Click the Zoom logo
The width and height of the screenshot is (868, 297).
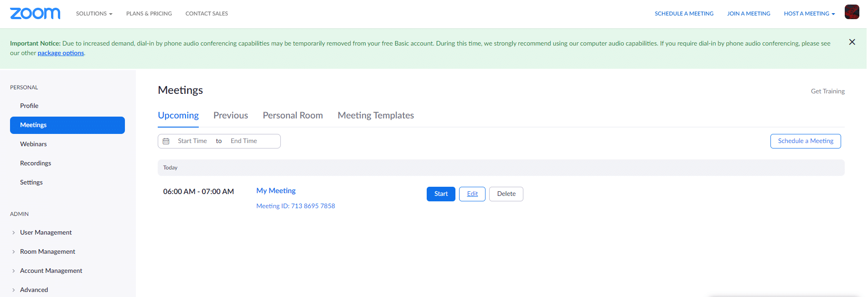35,14
